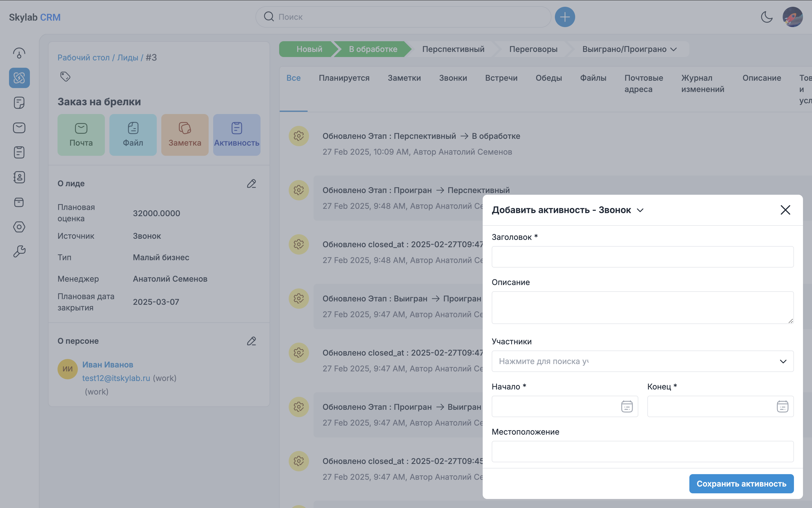The height and width of the screenshot is (508, 812).
Task: Click the gear icon beside 'Проигран → Перспективный' entry
Action: pos(299,190)
